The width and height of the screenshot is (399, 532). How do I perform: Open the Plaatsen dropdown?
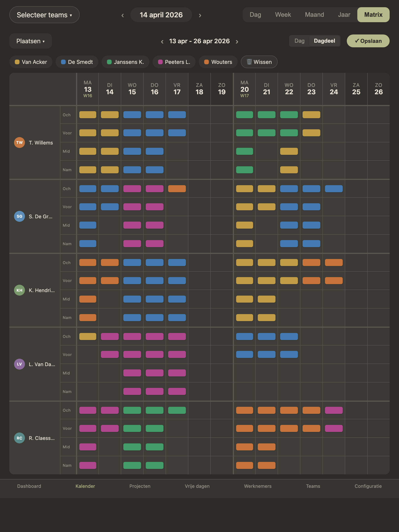coord(31,41)
